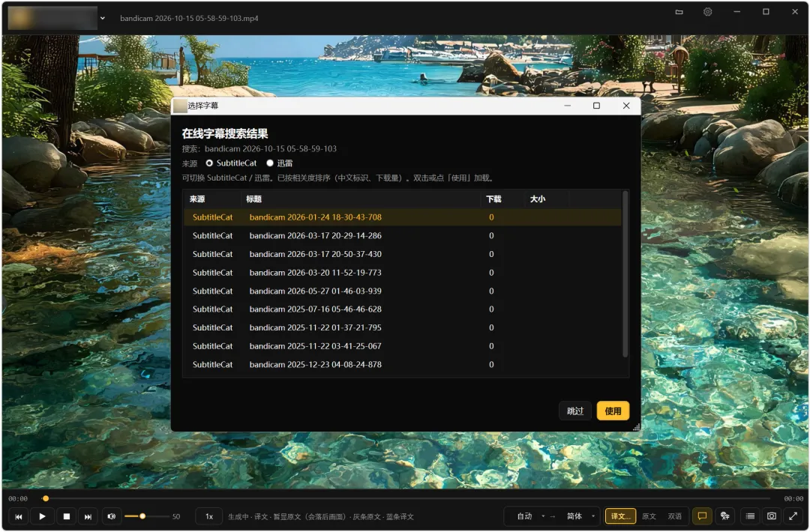The image size is (810, 532).
Task: Select subtitle bandicam 2025-12-23 04-08-24-878
Action: (x=403, y=365)
